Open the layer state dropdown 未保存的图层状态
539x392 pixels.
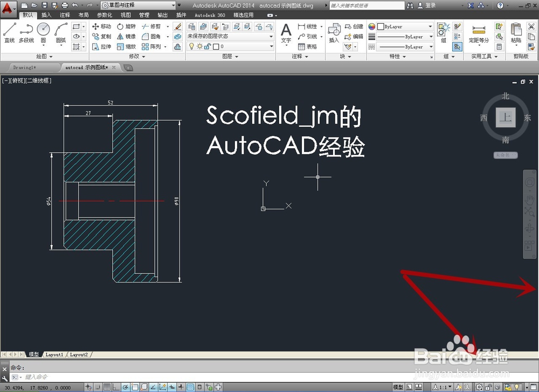(230, 36)
